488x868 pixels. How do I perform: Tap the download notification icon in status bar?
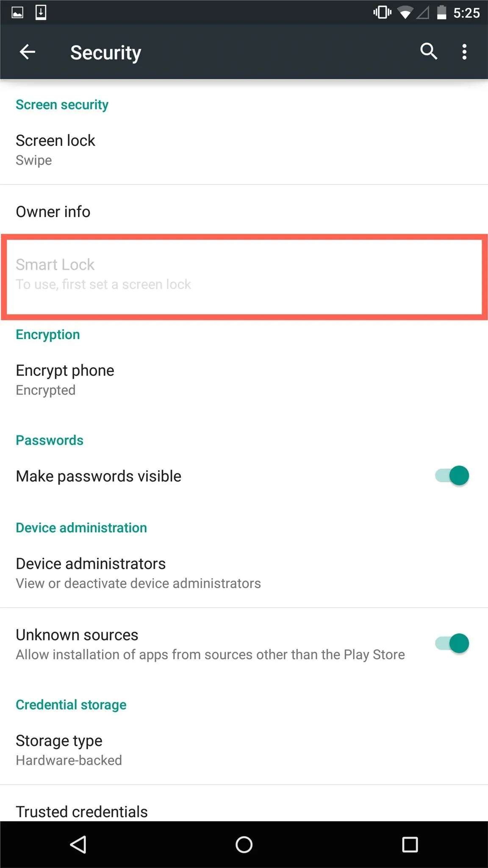coord(41,12)
